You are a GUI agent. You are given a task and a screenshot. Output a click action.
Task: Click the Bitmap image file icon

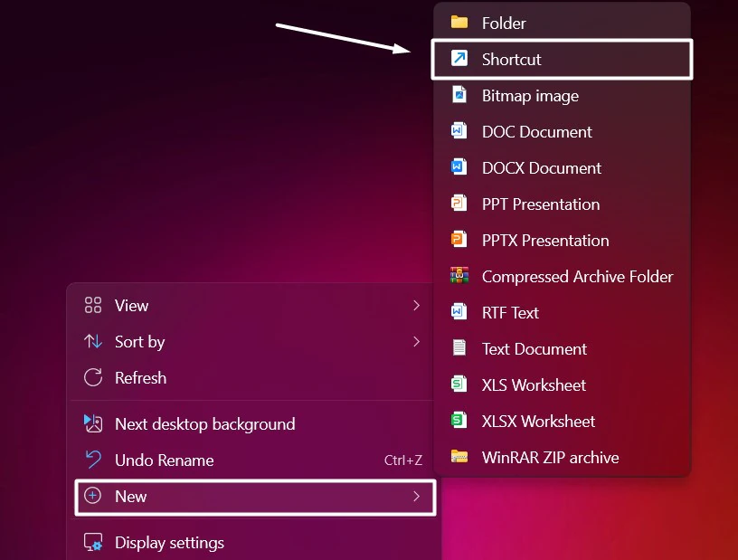point(459,95)
